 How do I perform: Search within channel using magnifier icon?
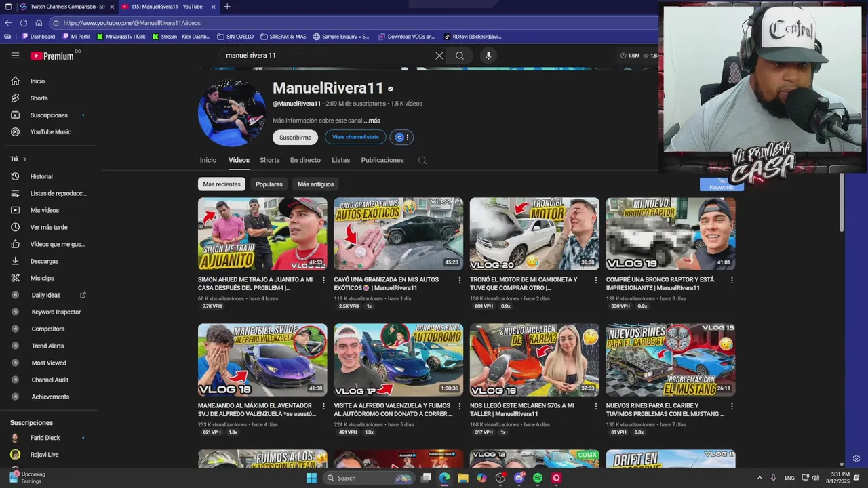(422, 161)
